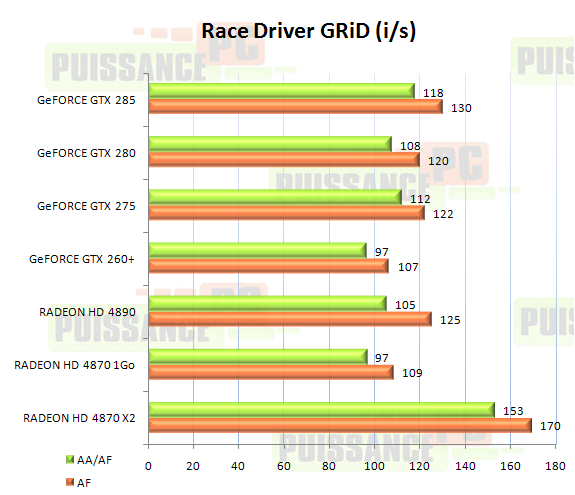
Task: Click the data label 170
Action: pyautogui.click(x=550, y=426)
